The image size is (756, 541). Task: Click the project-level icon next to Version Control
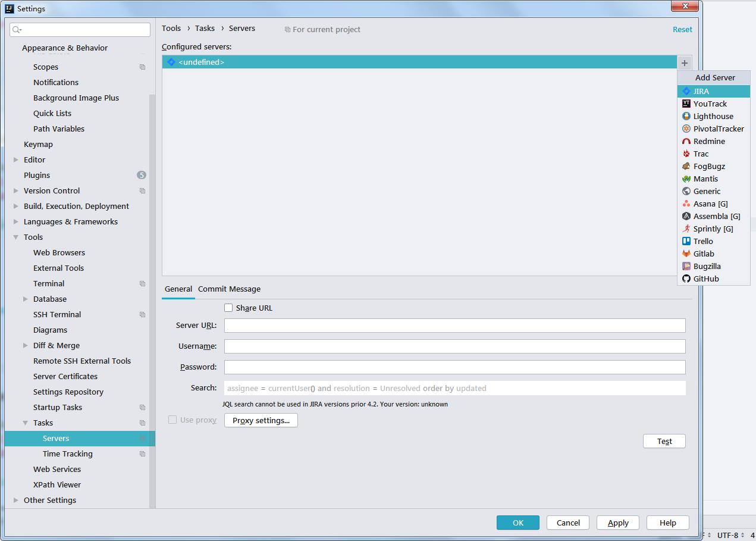click(x=142, y=190)
